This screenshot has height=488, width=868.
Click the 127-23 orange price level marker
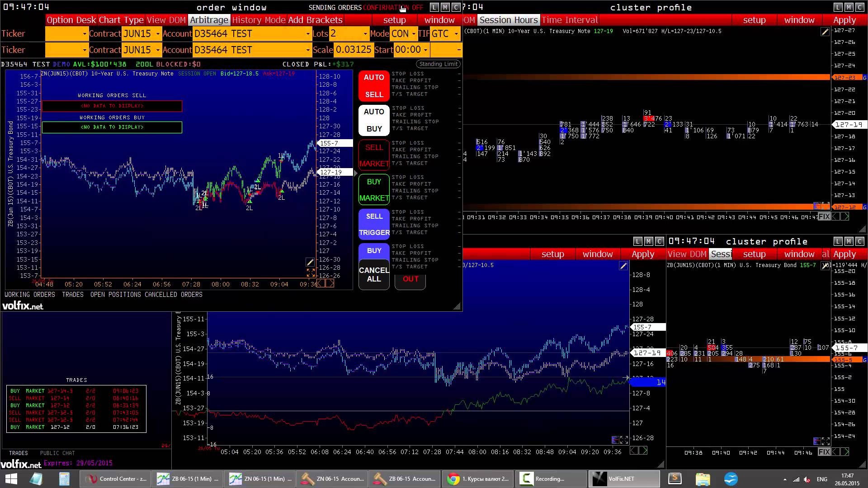coord(847,78)
